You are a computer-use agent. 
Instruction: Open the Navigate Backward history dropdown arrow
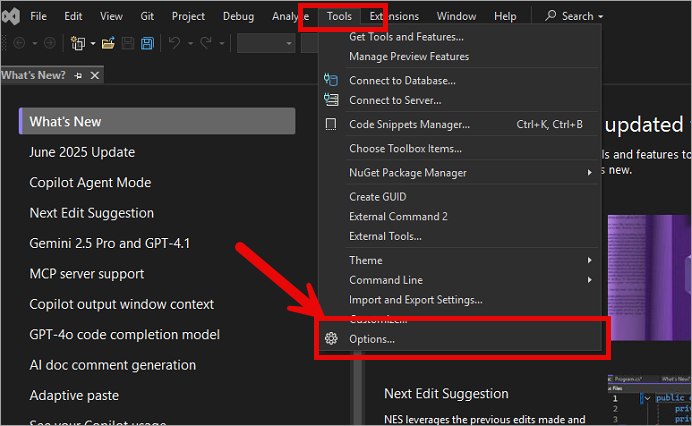(35, 43)
